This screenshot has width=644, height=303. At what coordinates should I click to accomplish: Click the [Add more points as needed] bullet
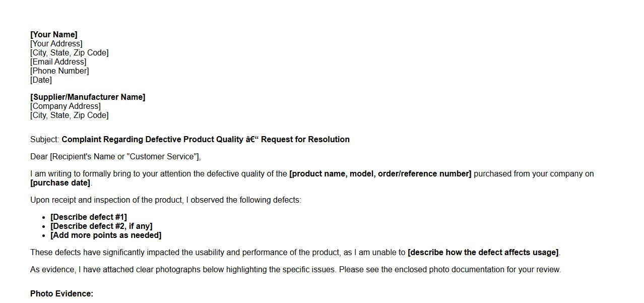[x=106, y=235]
